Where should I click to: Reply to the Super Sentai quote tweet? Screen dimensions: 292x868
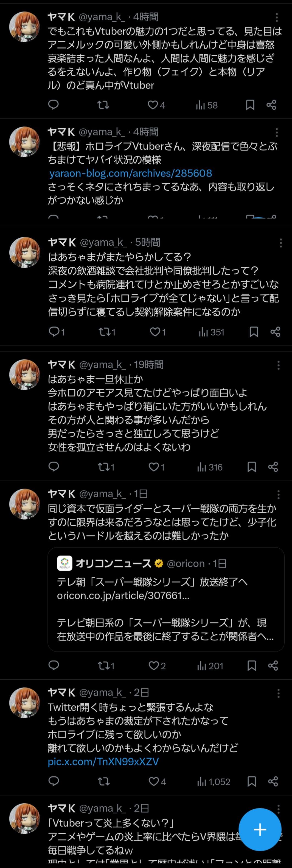[54, 665]
